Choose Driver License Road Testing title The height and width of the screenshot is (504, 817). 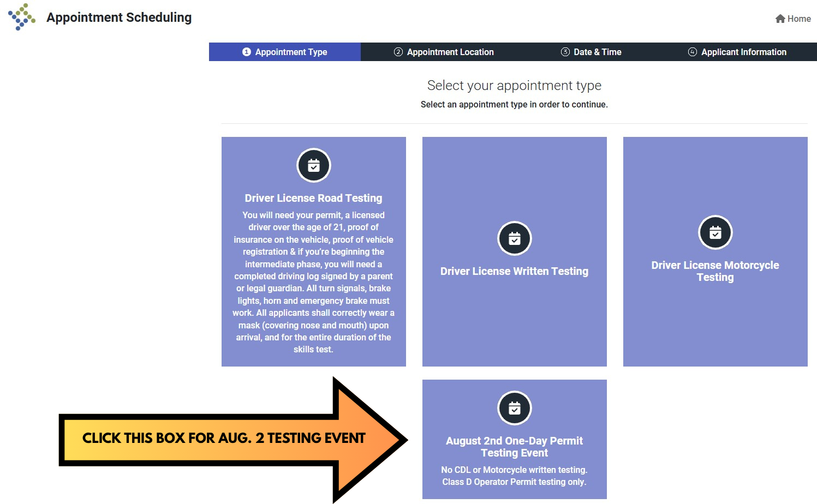coord(313,198)
